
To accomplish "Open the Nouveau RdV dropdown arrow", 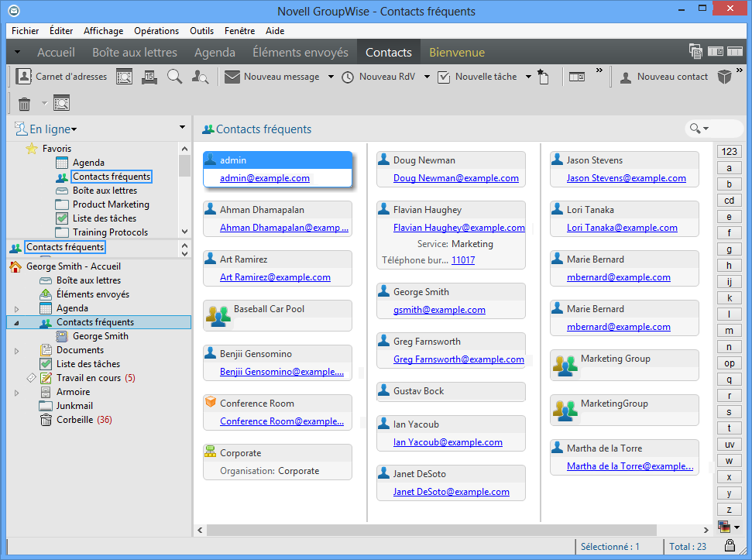I will [427, 77].
